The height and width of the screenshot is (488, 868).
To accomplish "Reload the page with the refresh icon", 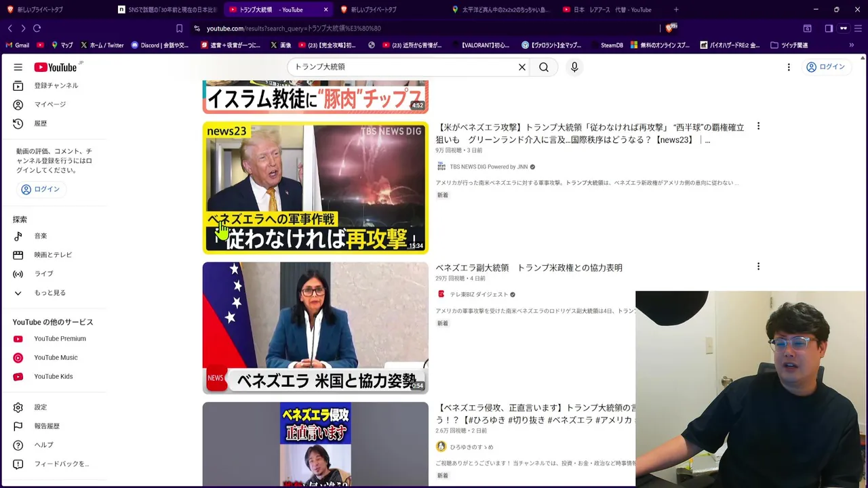I will [37, 28].
